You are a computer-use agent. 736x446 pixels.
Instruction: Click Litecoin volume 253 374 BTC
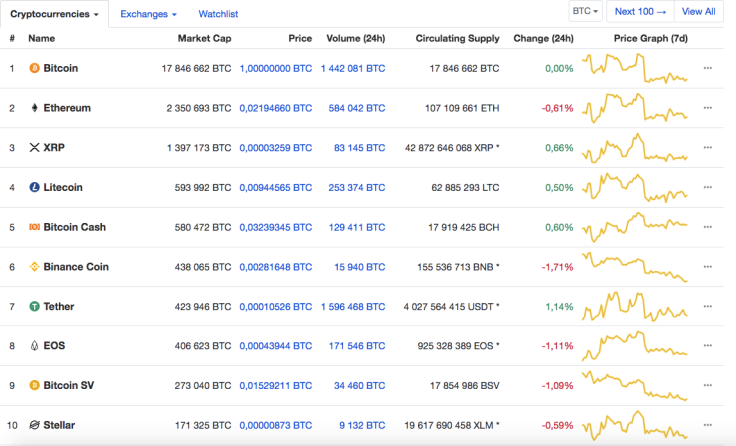coord(357,188)
